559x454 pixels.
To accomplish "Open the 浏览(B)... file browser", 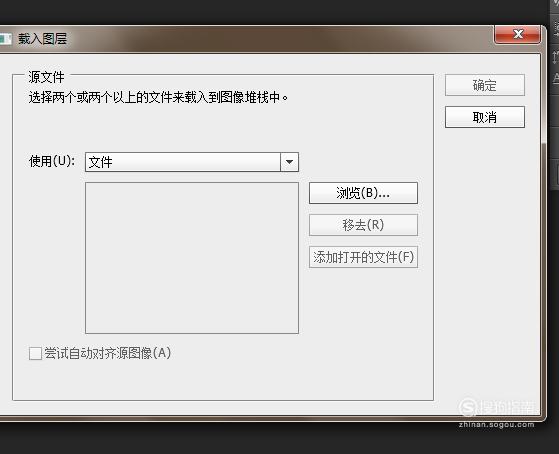I will (x=363, y=193).
